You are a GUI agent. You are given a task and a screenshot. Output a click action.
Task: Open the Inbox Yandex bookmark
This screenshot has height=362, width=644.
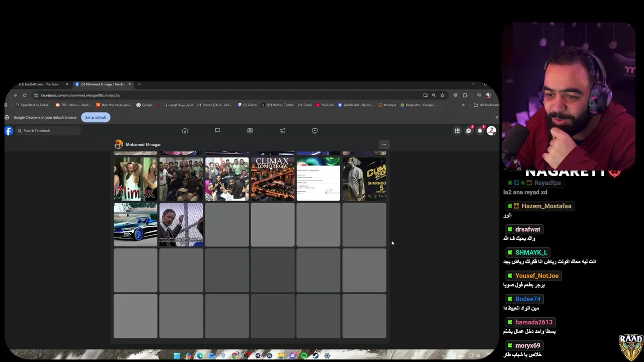(x=73, y=105)
